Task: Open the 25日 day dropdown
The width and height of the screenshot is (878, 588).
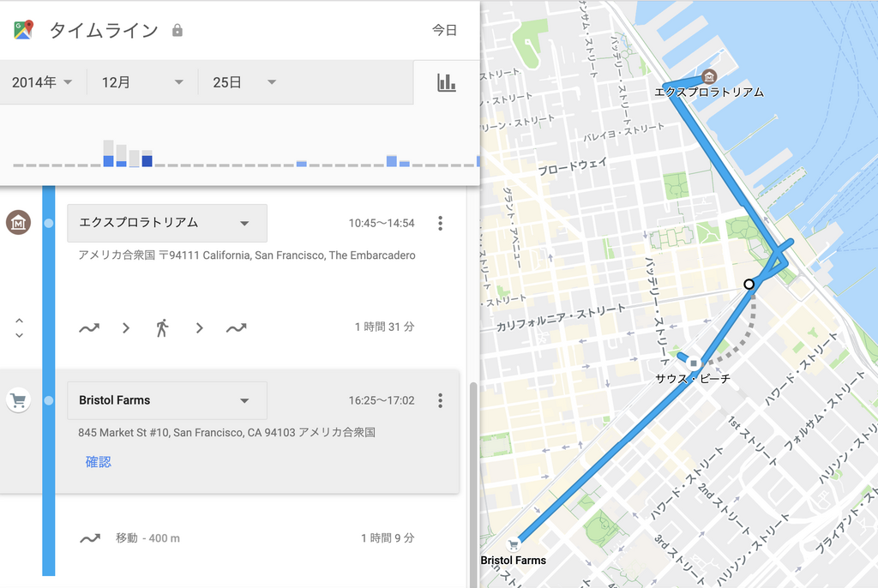Action: pos(244,82)
